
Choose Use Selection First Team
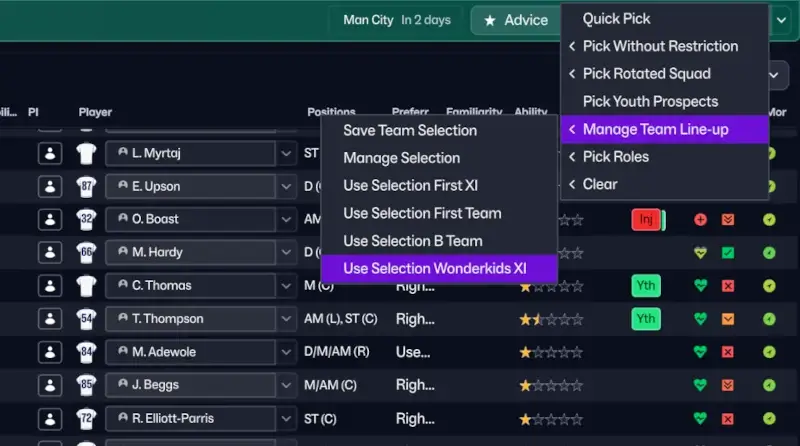439,213
